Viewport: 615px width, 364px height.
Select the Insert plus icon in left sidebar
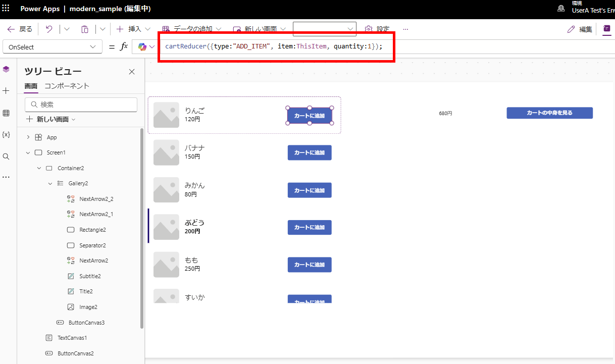tap(6, 91)
